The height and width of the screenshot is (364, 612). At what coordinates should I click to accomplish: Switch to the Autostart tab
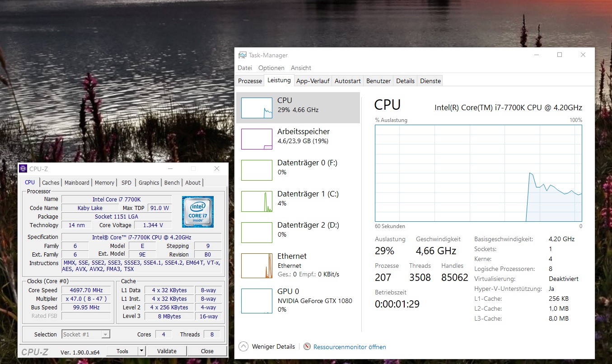point(347,81)
